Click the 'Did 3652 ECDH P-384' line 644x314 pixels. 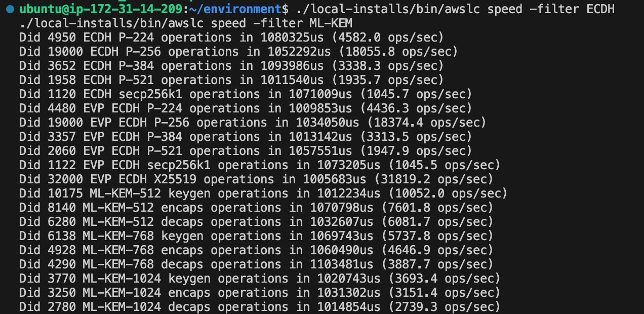pyautogui.click(x=231, y=66)
